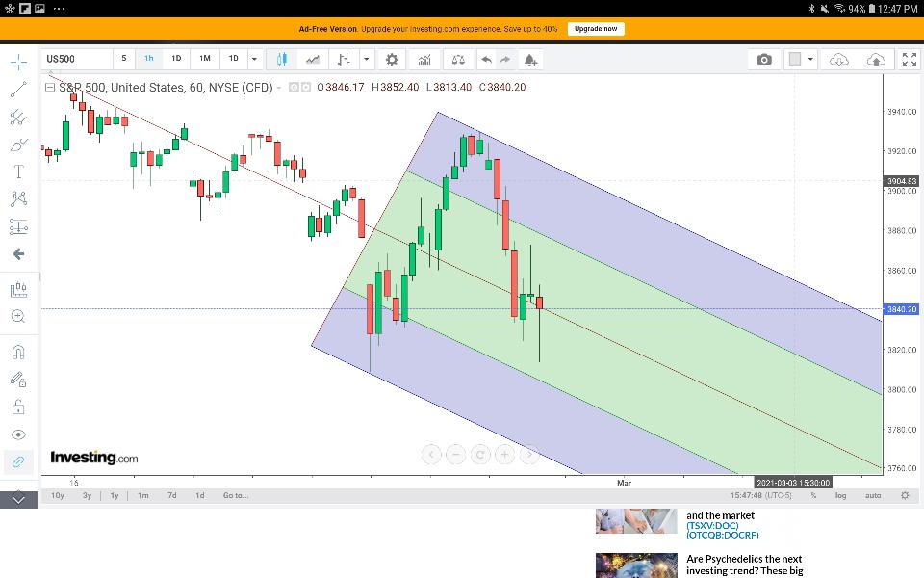
Task: Select the crosshair cursor tool
Action: [18, 62]
